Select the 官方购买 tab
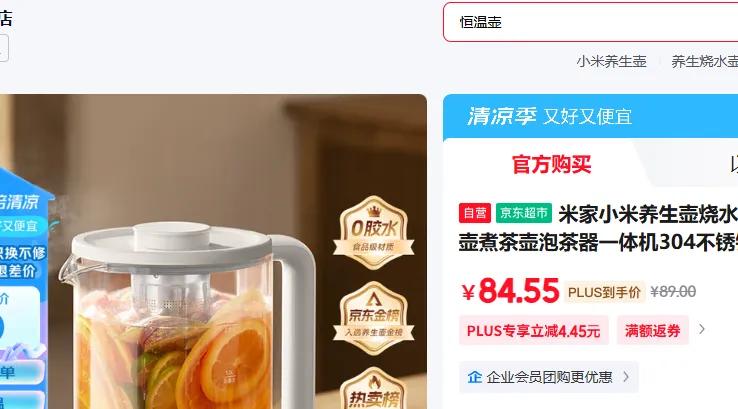The image size is (738, 409). click(x=551, y=164)
